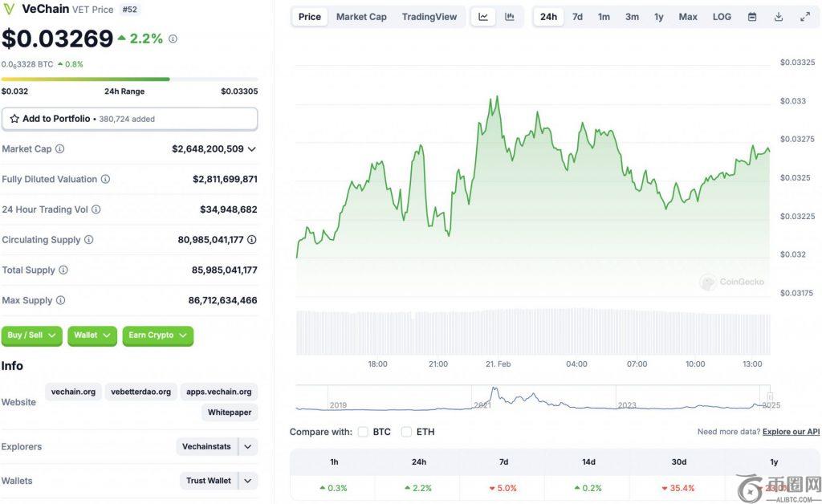Switch to candlestick chart icon

(510, 17)
